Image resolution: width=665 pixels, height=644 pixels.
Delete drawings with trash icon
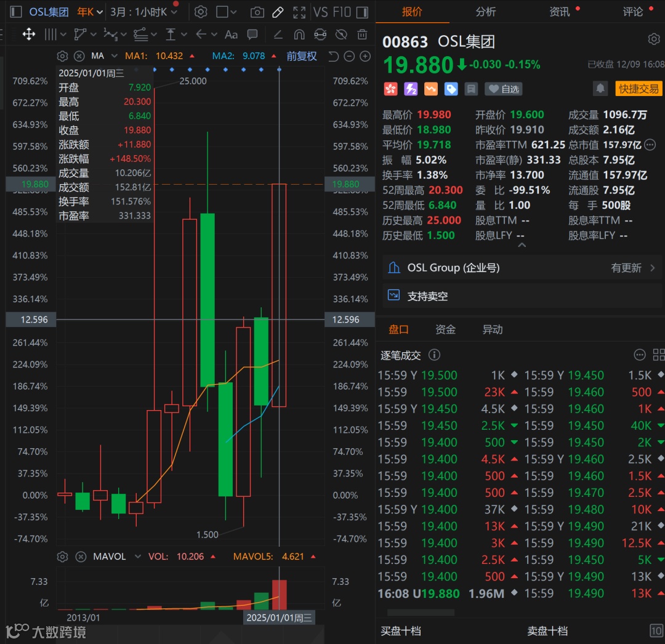coord(362,34)
